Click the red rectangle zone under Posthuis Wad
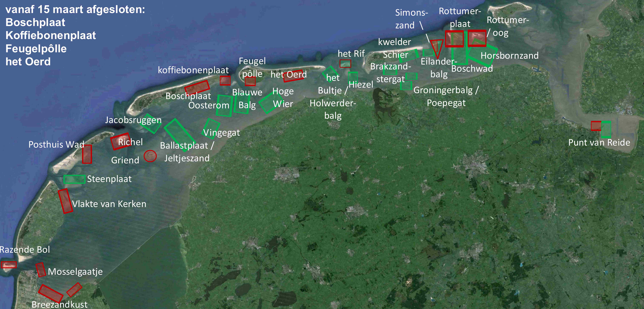This screenshot has height=309, width=644. 87,154
